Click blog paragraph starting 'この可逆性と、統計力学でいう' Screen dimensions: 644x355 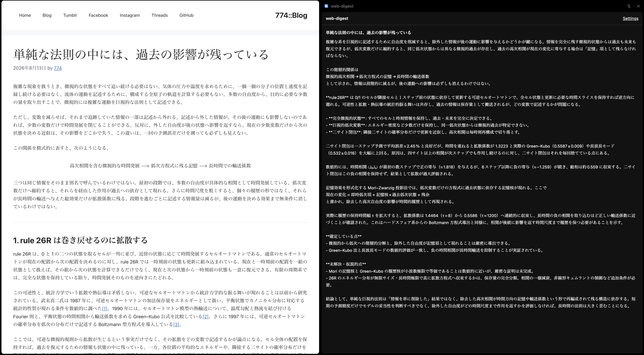click(160, 308)
